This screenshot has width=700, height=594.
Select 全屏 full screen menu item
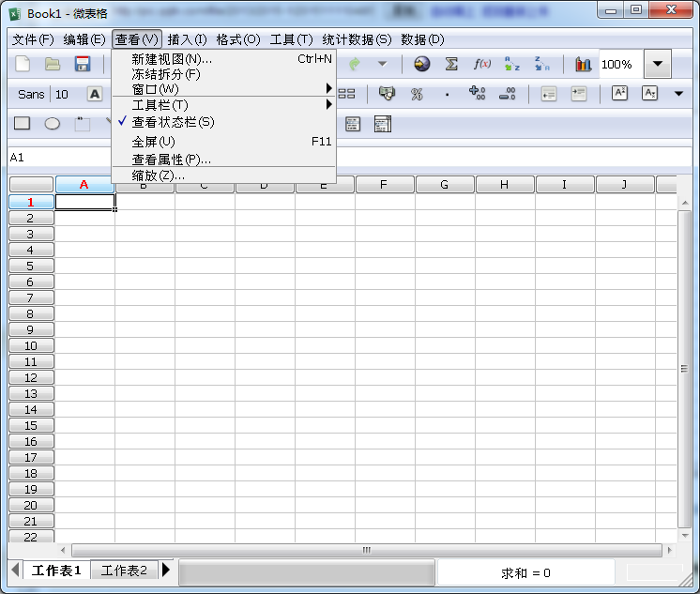point(154,142)
